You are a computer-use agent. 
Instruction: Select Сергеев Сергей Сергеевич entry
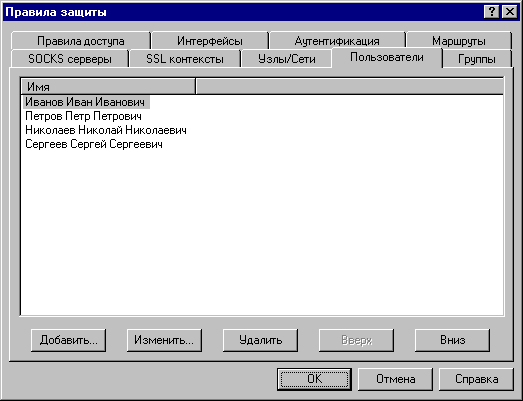pyautogui.click(x=94, y=144)
